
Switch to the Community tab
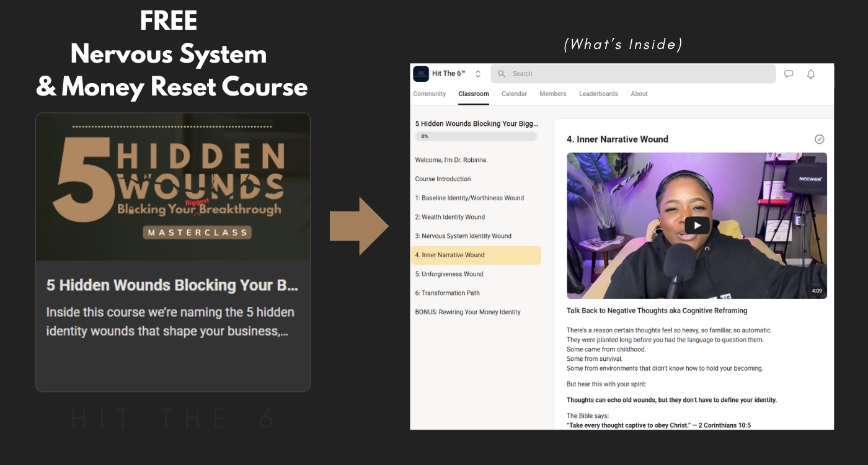point(429,94)
